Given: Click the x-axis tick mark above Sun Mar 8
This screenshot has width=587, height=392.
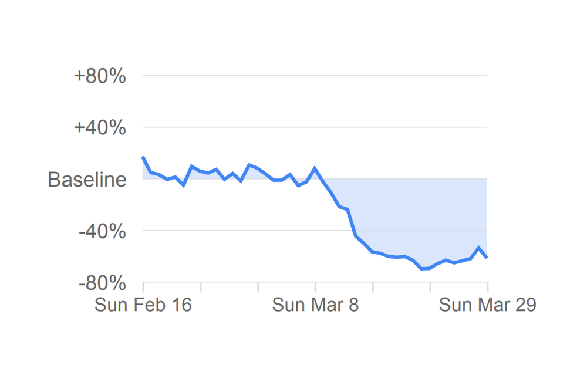Looking at the screenshot, I should pos(315,287).
